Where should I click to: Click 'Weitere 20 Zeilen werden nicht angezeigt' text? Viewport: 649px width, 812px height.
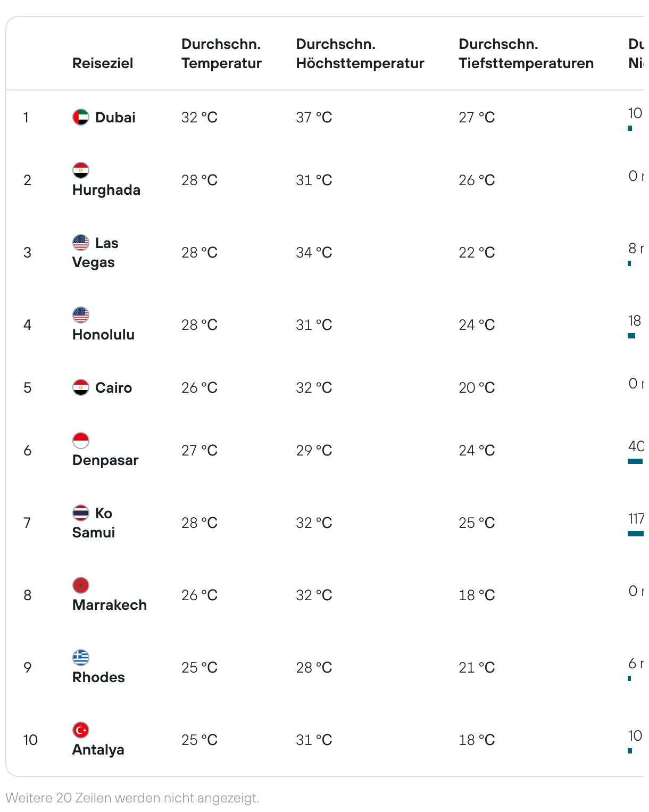coord(132,798)
